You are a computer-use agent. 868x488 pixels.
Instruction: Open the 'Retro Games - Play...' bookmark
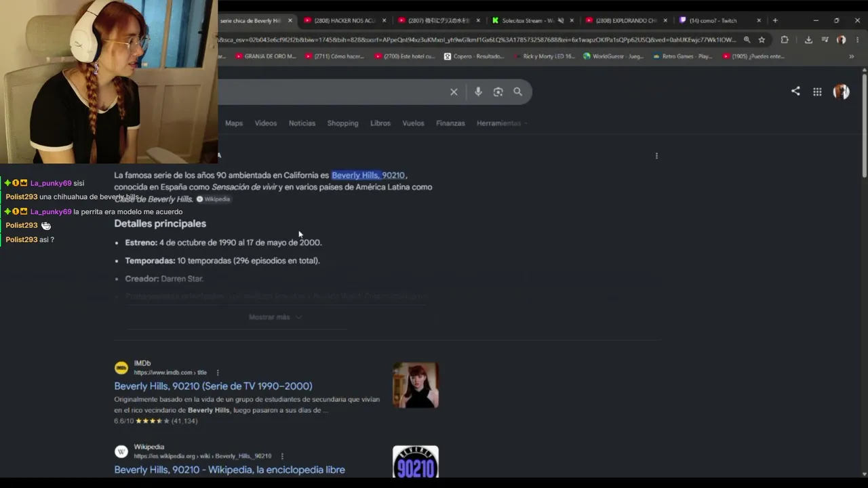682,56
